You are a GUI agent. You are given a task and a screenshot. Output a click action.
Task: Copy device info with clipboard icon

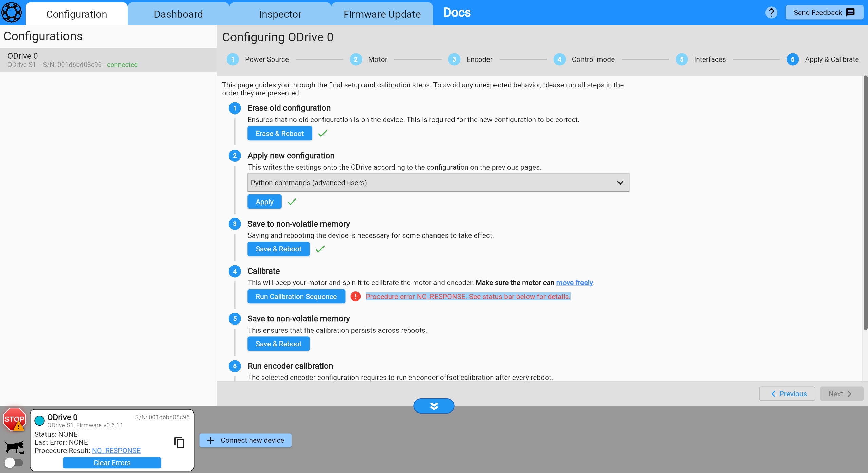(179, 442)
